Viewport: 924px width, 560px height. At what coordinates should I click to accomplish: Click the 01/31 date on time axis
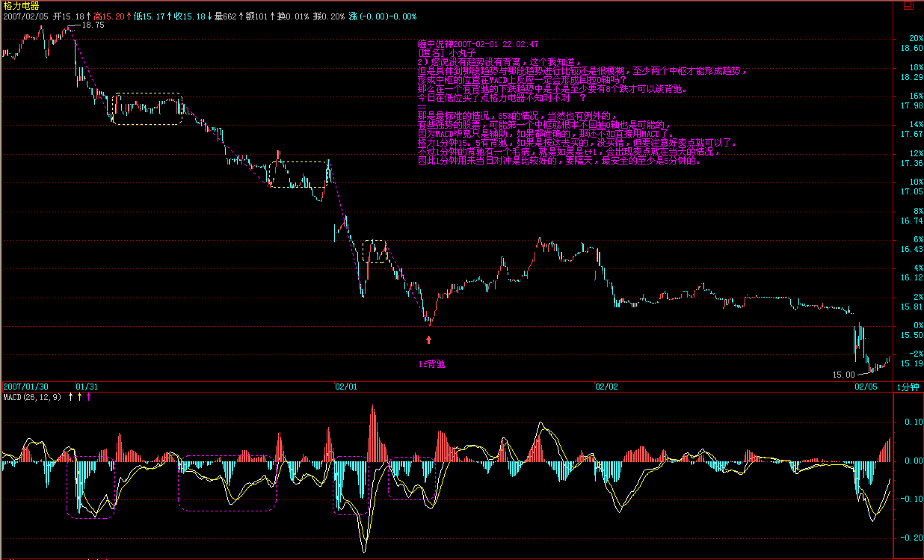tap(86, 387)
